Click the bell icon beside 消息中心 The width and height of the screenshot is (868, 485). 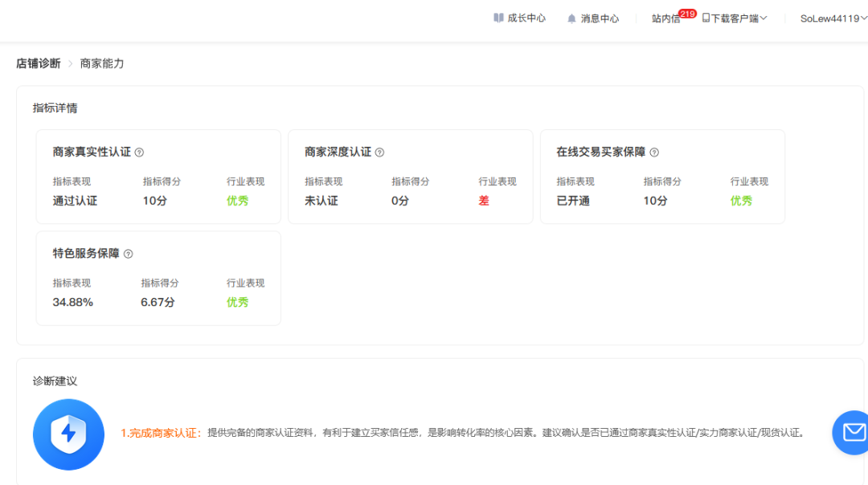[571, 17]
